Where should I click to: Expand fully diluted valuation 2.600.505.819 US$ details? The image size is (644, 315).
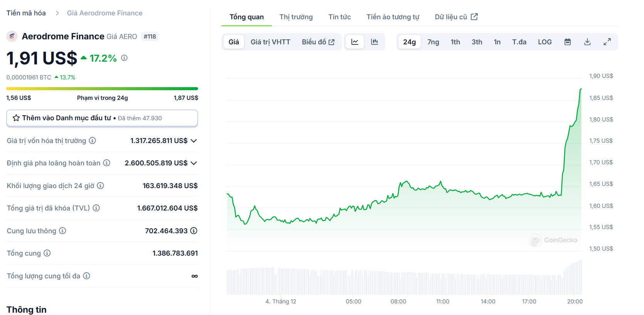tap(194, 163)
